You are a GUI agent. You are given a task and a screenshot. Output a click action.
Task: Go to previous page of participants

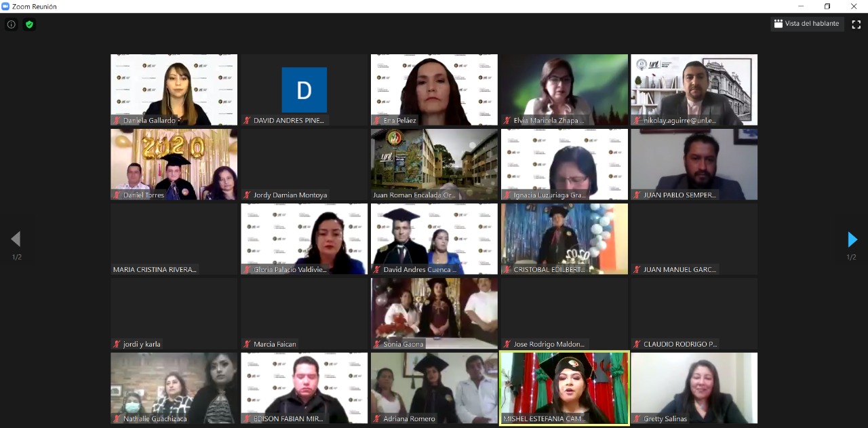click(16, 239)
